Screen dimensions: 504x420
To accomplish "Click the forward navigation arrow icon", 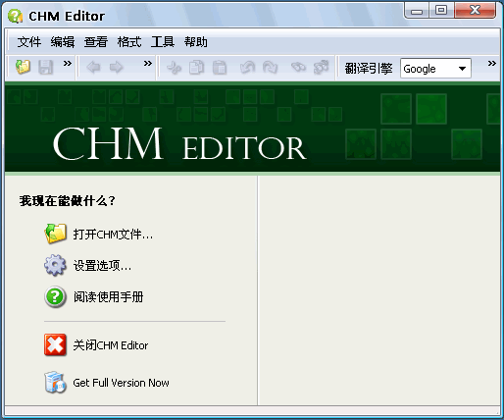I will click(116, 68).
